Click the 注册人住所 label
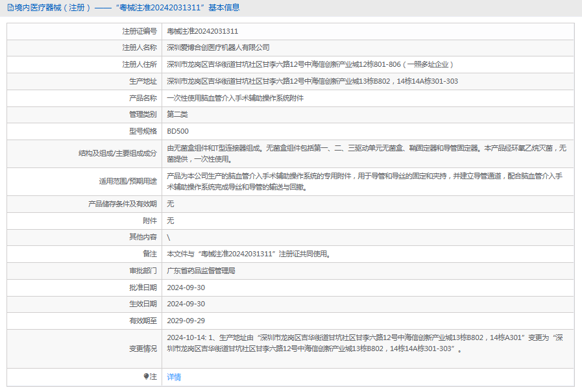 click(x=139, y=64)
